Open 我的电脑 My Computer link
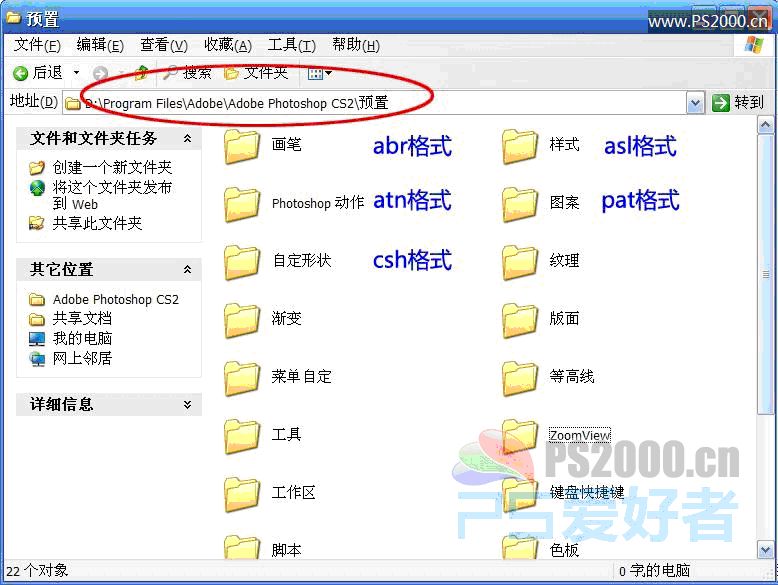Screen dimensions: 778x585 click(82, 338)
